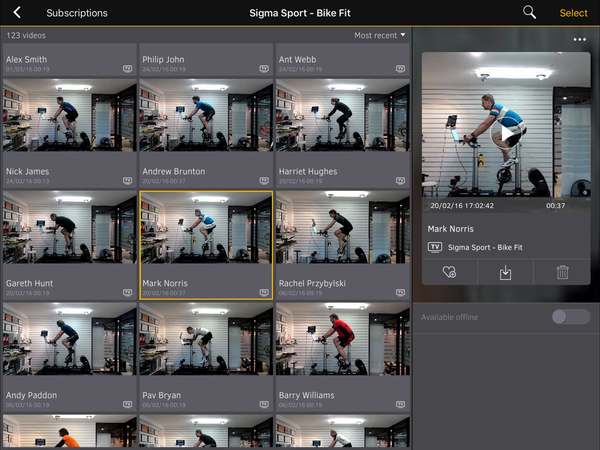Image resolution: width=600 pixels, height=450 pixels.
Task: Open the Barry Williams video thumbnail
Action: (x=343, y=339)
